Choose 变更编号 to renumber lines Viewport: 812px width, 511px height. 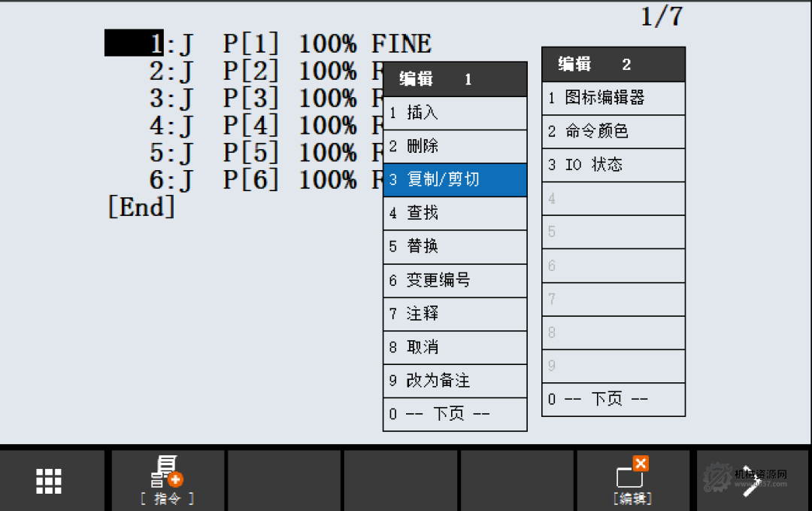pos(454,280)
